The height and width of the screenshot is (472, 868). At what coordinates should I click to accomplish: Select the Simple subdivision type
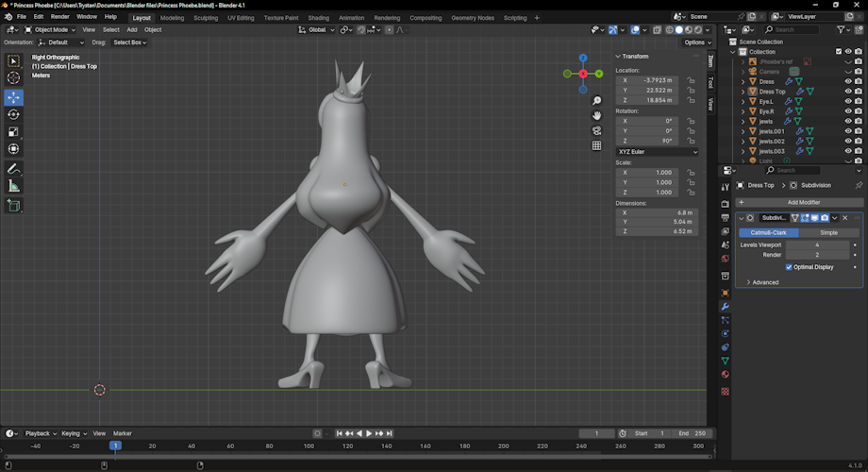[x=828, y=232]
